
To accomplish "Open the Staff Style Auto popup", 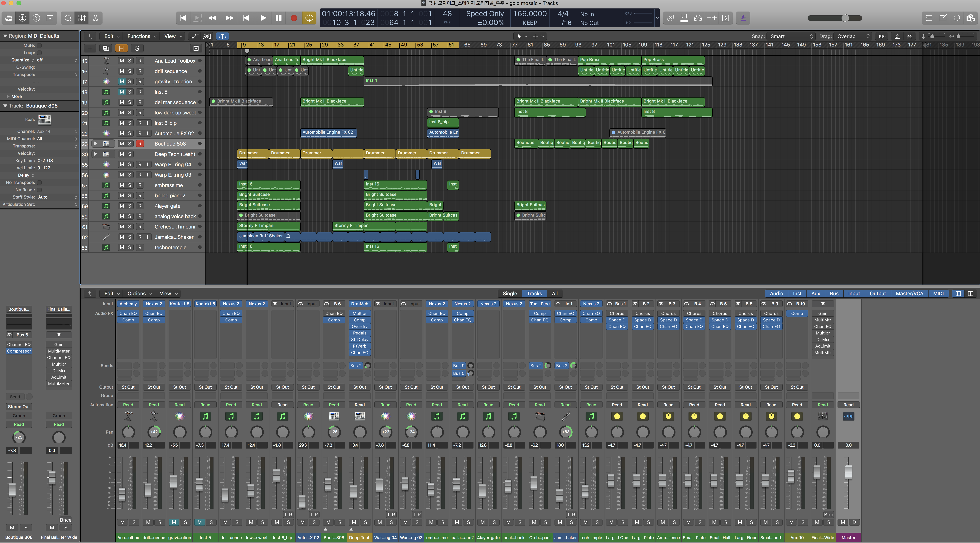I will [x=57, y=197].
